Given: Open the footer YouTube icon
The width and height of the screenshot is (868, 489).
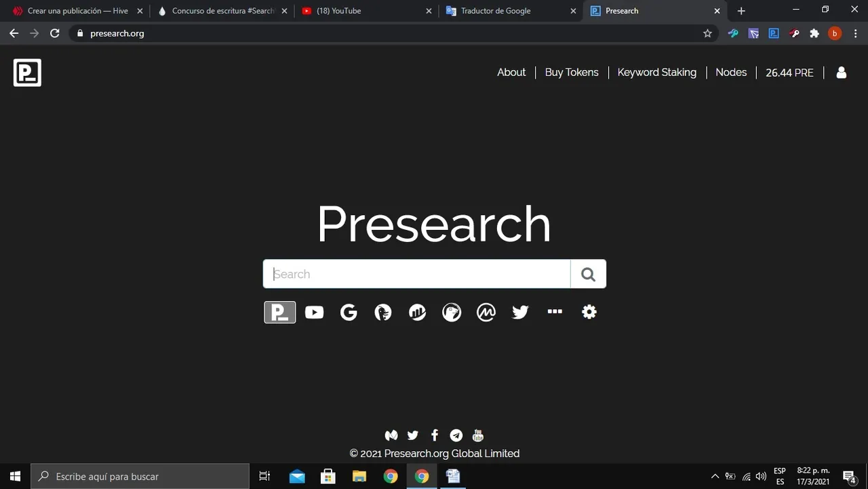Looking at the screenshot, I should coord(478,435).
